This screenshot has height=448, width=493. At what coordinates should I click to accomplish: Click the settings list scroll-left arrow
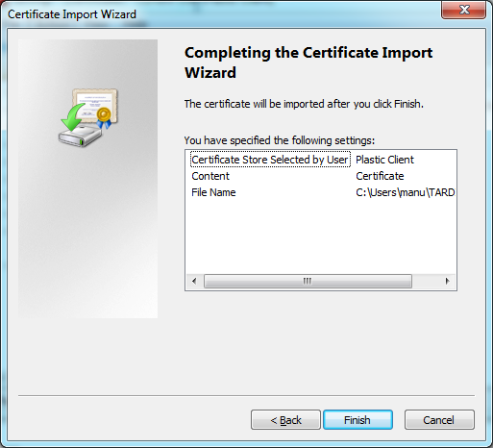(x=194, y=281)
